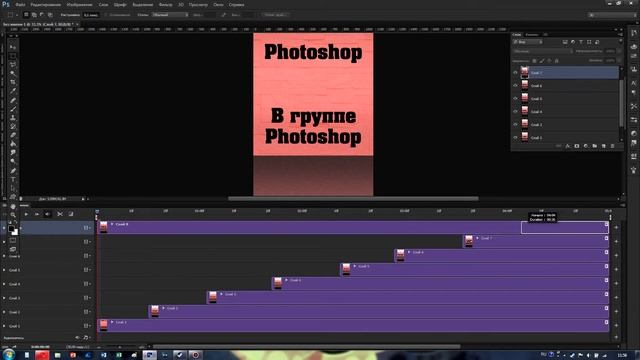
Task: Click the Refine Edge button in options bar
Action: pyautogui.click(x=276, y=15)
